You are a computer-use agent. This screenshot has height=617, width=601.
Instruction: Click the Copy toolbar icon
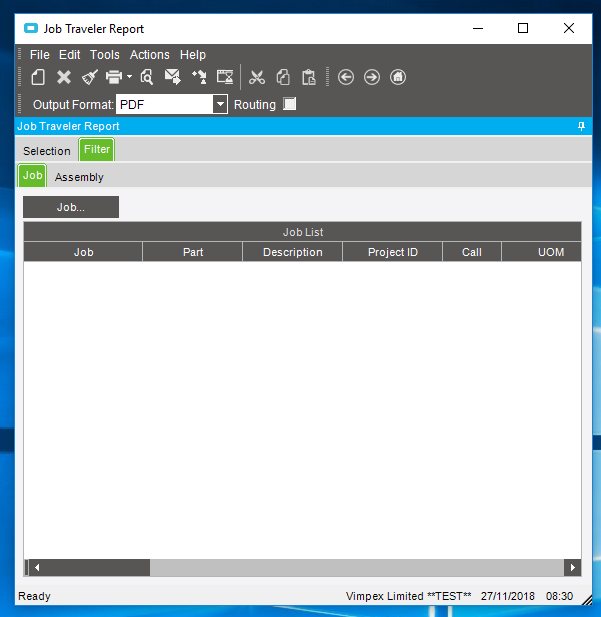[x=283, y=77]
